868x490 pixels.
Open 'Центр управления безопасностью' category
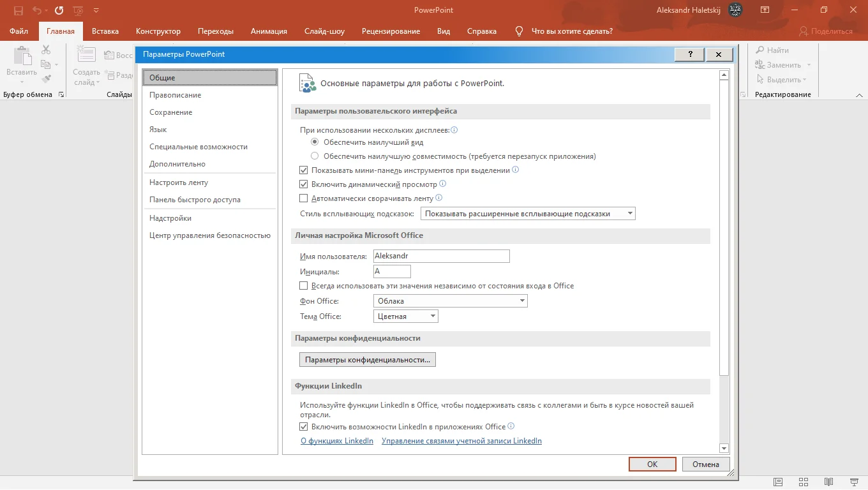tap(210, 235)
